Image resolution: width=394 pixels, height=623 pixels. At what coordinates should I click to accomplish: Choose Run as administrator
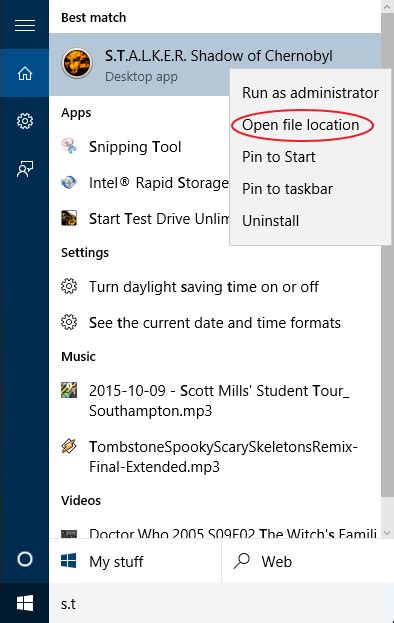[x=310, y=93]
